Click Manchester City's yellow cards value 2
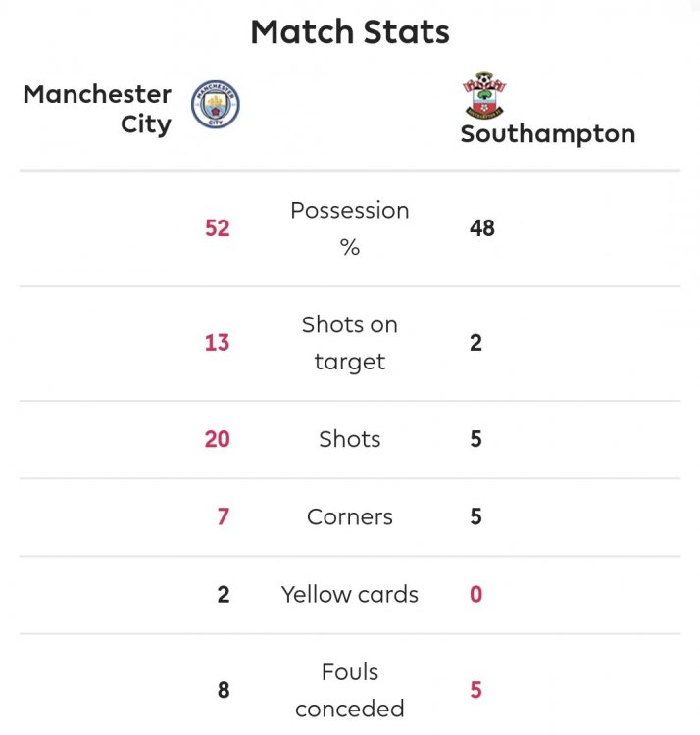Viewport: 700px width, 735px height. 223,594
